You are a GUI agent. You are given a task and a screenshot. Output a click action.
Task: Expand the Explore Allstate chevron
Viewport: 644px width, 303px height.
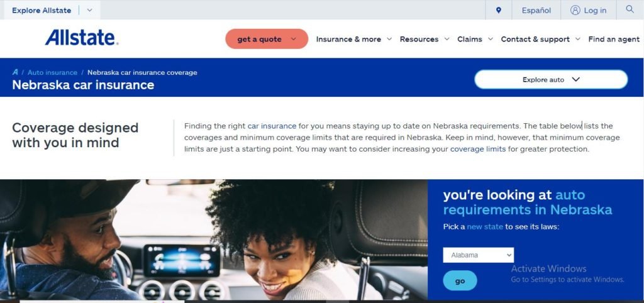point(89,10)
